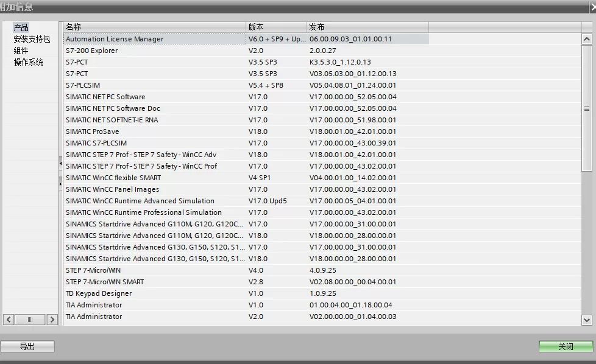Click the list scroll-down arrow
This screenshot has width=596, height=364.
point(586,320)
